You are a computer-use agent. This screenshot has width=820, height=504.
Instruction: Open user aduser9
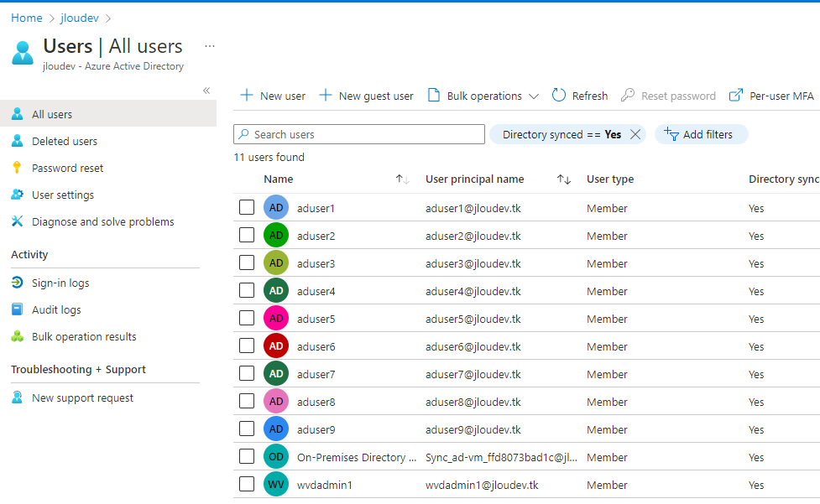pos(316,430)
